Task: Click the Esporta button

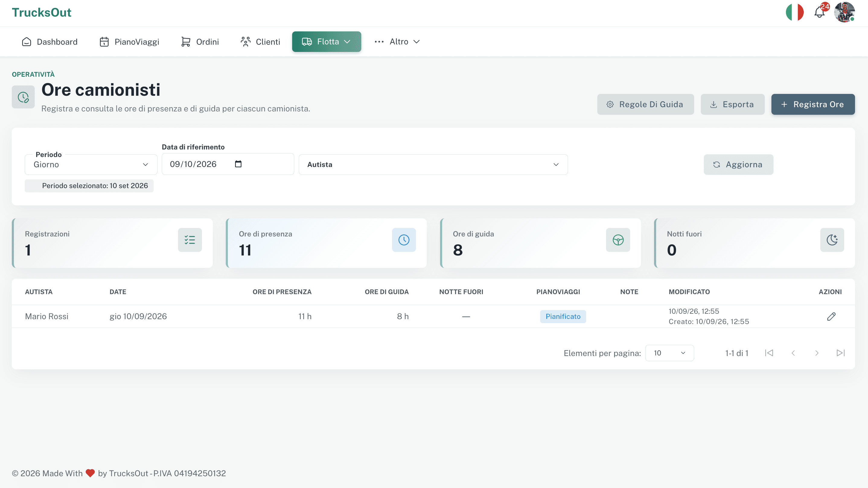Action: pyautogui.click(x=732, y=104)
